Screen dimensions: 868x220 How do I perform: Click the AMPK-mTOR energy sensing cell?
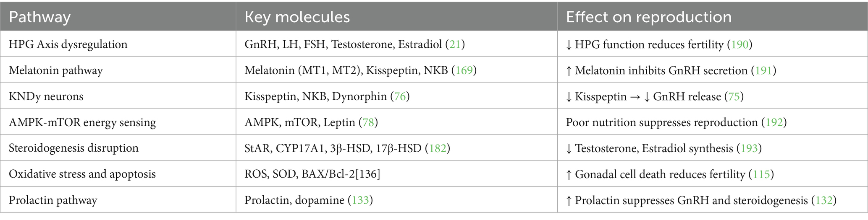tap(82, 122)
